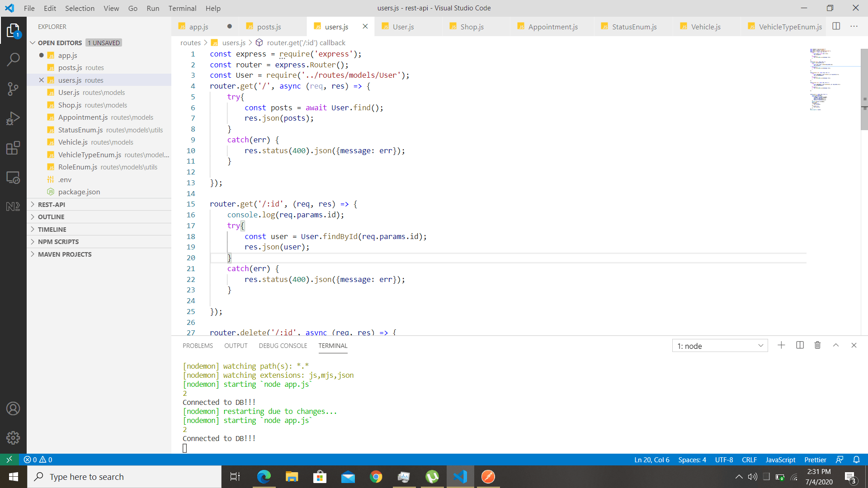Click the 'routes' breadcrumb item
Image resolution: width=868 pixels, height=488 pixels.
pos(190,42)
